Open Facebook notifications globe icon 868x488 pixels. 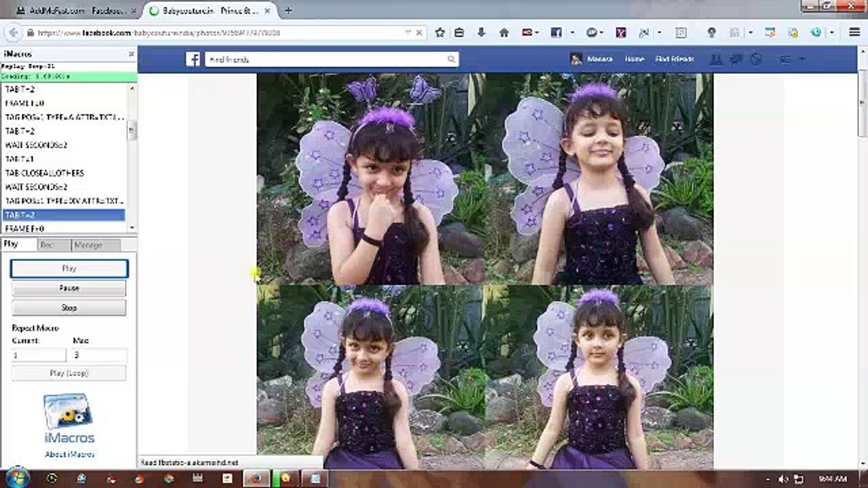(755, 60)
